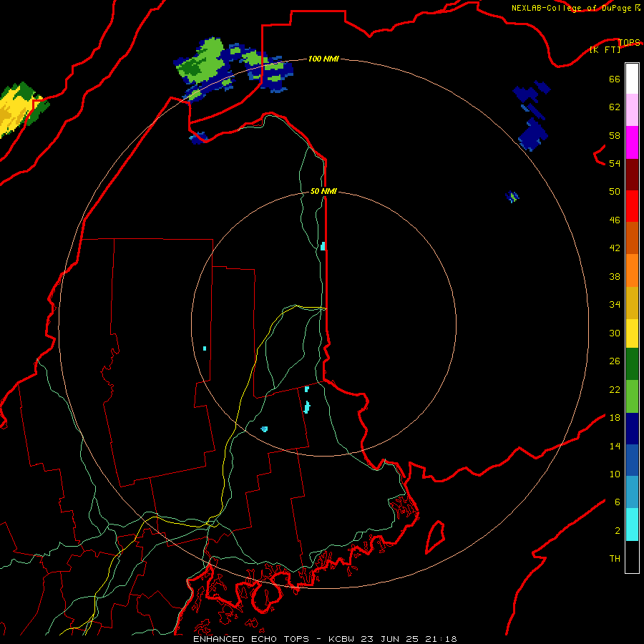Click the legend value label '58'
This screenshot has width=644, height=644.
tap(615, 135)
